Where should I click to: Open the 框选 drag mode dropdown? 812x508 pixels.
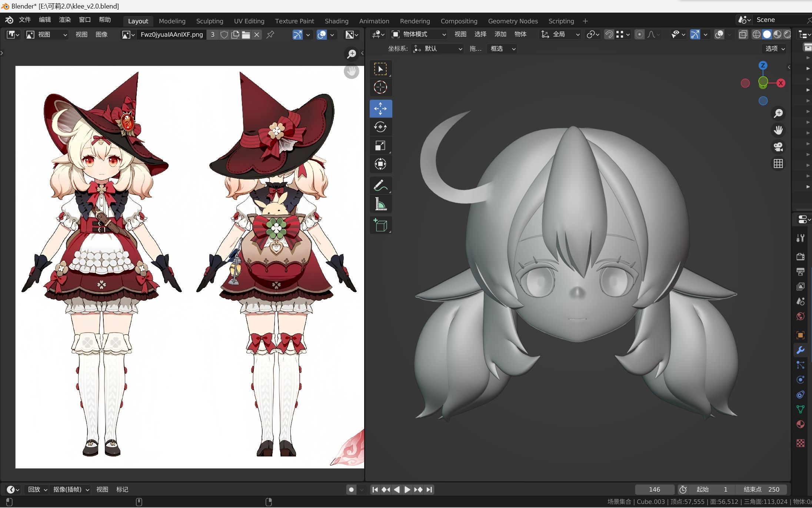(x=502, y=49)
